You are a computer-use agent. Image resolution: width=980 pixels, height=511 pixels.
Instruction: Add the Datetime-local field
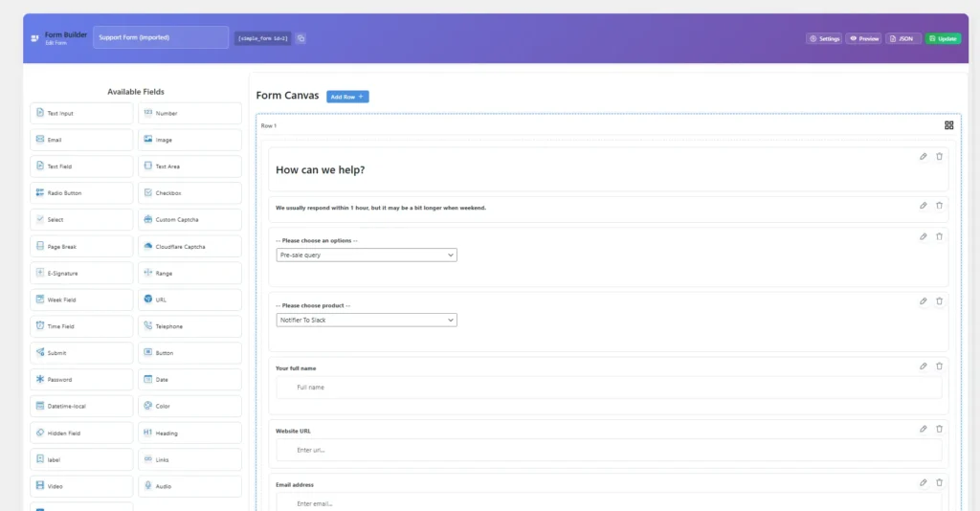[x=81, y=406]
